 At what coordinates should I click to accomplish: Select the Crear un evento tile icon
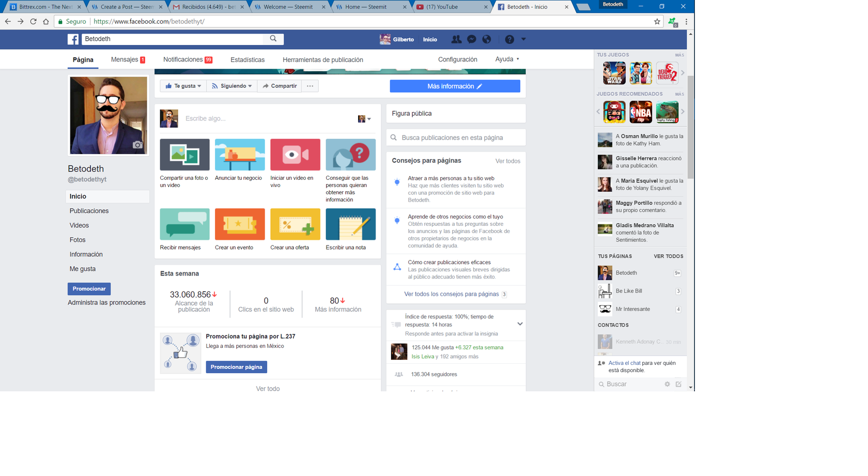pos(240,224)
